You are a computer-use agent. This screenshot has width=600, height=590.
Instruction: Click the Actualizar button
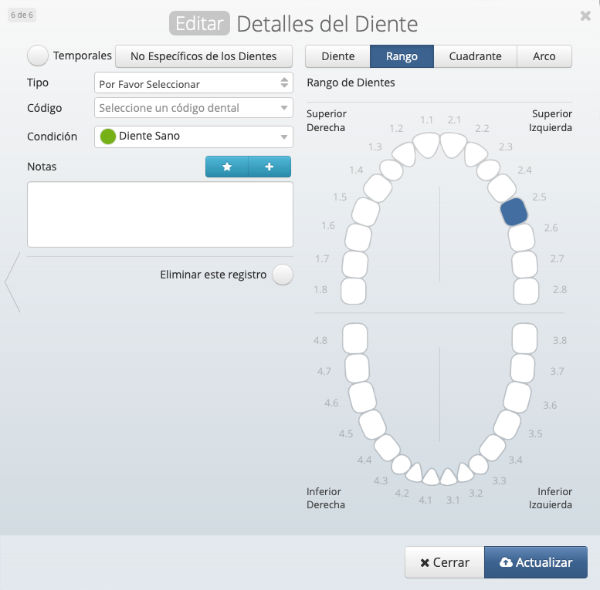(536, 562)
